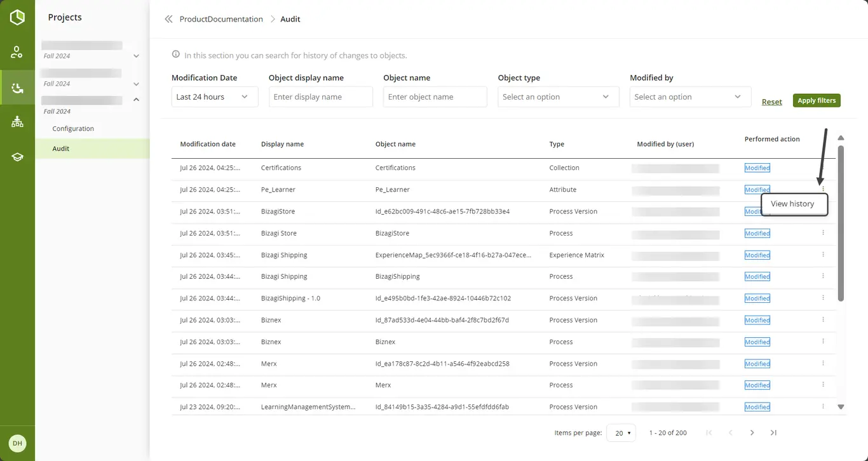The height and width of the screenshot is (461, 868).
Task: Open the hierarchy diagram sidebar icon
Action: click(x=17, y=122)
